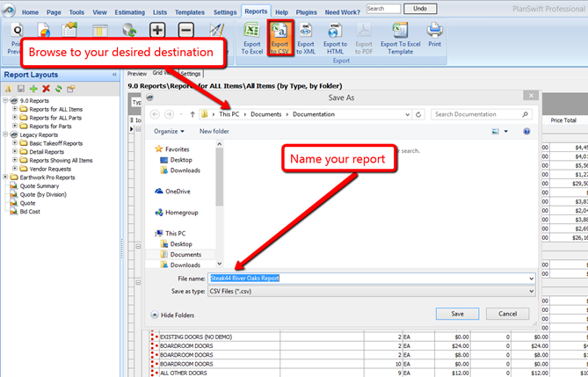The image size is (588, 377).
Task: Expand Reports for ALL Items folder
Action: pos(15,109)
